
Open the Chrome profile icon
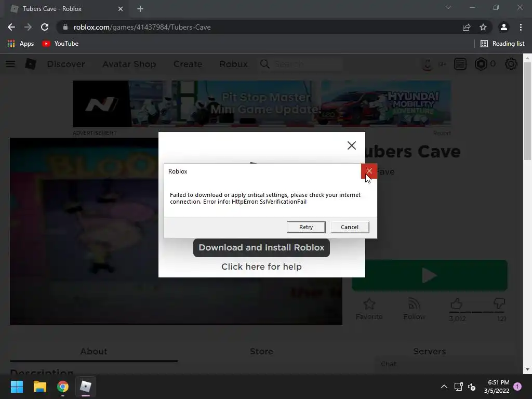click(x=504, y=27)
